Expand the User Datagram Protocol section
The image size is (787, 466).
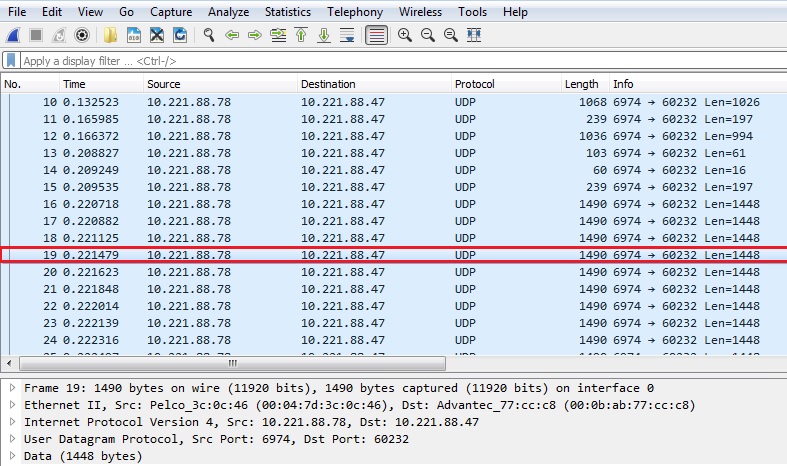[12, 439]
